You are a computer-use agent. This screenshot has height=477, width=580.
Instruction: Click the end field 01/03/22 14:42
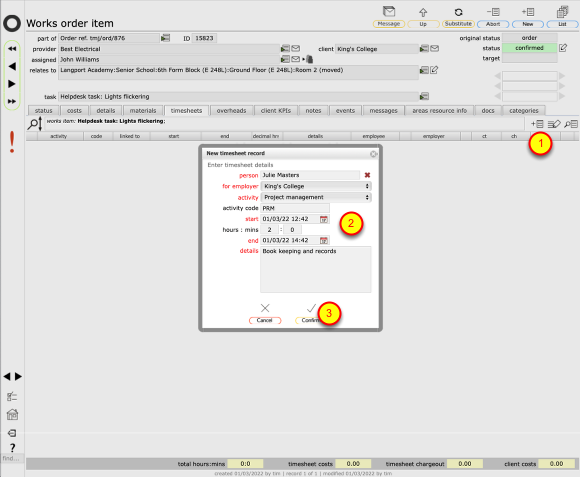[290, 240]
